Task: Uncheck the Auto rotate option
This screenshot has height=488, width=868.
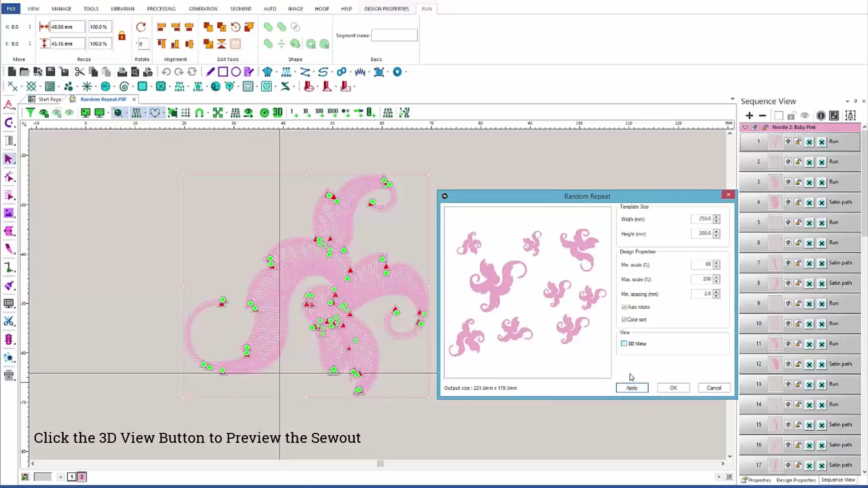Action: [x=624, y=307]
